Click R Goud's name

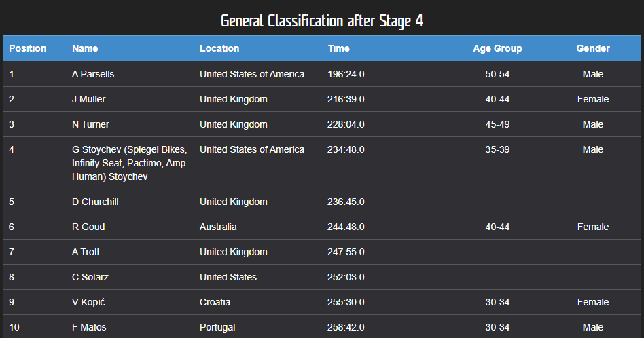tap(88, 227)
